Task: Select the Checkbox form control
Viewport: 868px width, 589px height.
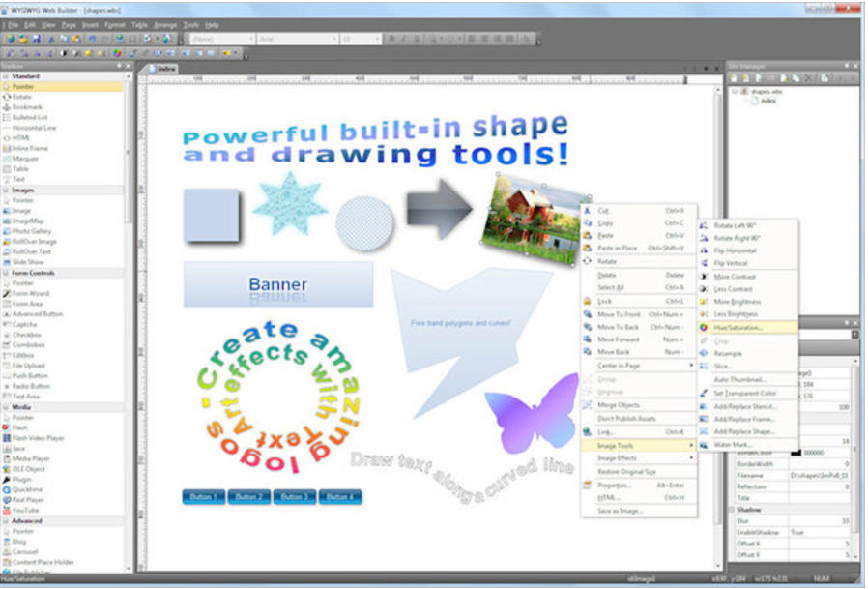Action: tap(29, 336)
